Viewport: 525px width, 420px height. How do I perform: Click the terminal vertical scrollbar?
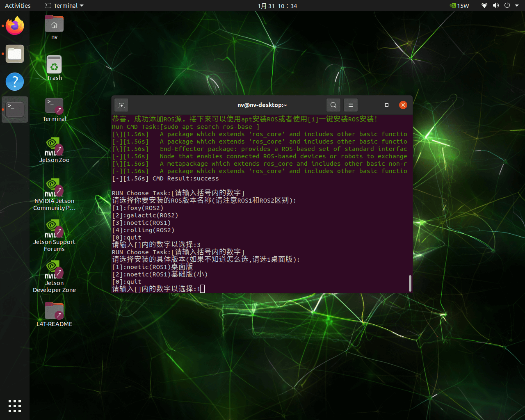coord(410,283)
